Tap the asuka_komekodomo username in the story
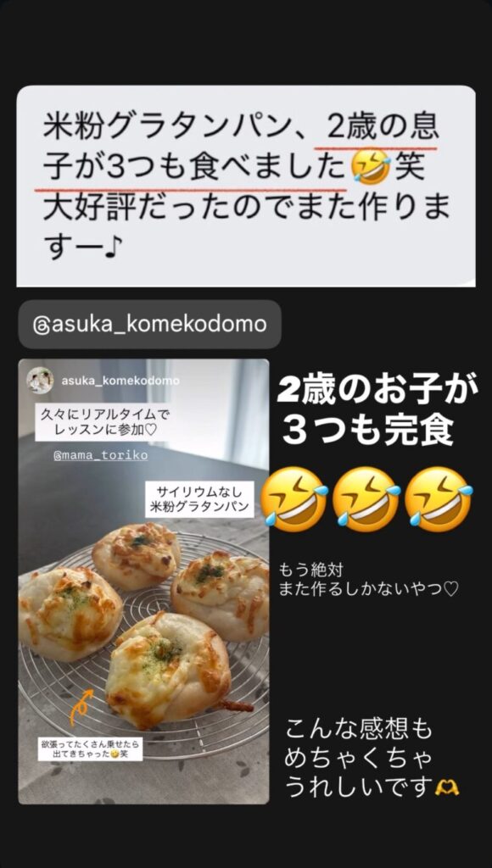 120,381
